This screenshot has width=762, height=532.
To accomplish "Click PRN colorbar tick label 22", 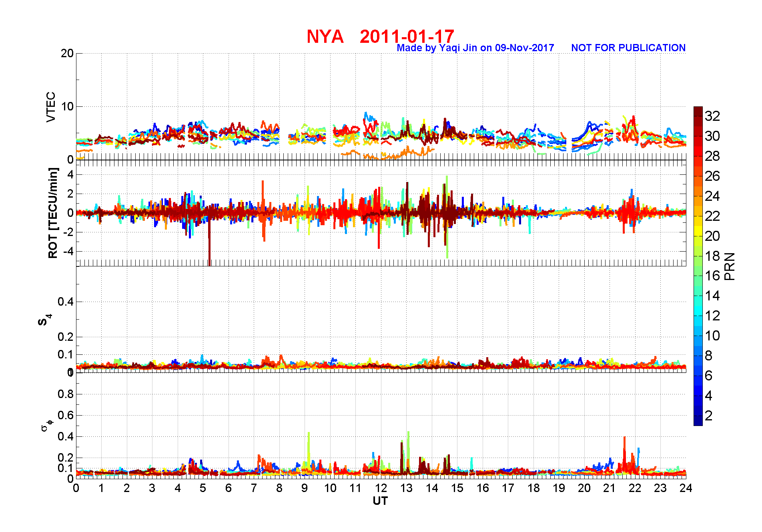I will coord(712,216).
